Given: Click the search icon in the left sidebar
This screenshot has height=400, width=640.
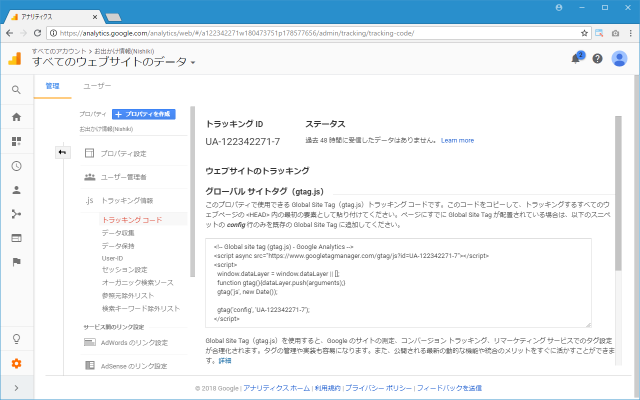Looking at the screenshot, I should point(16,90).
